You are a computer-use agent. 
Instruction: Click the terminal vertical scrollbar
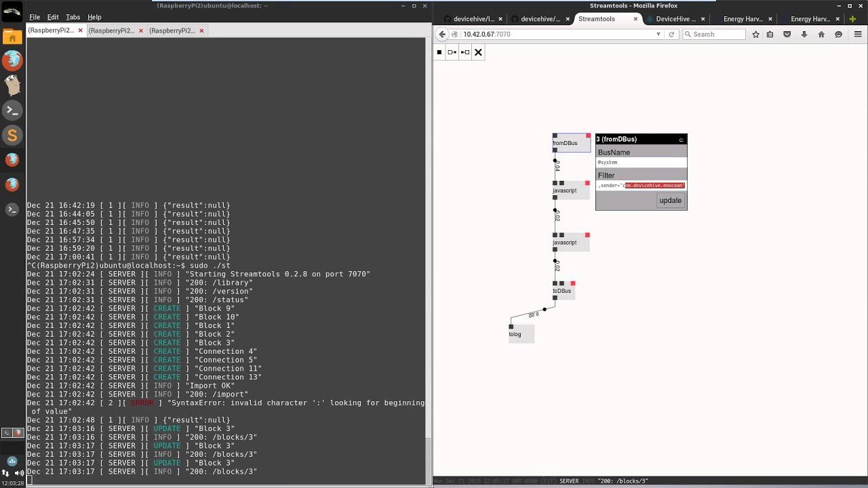(x=428, y=261)
